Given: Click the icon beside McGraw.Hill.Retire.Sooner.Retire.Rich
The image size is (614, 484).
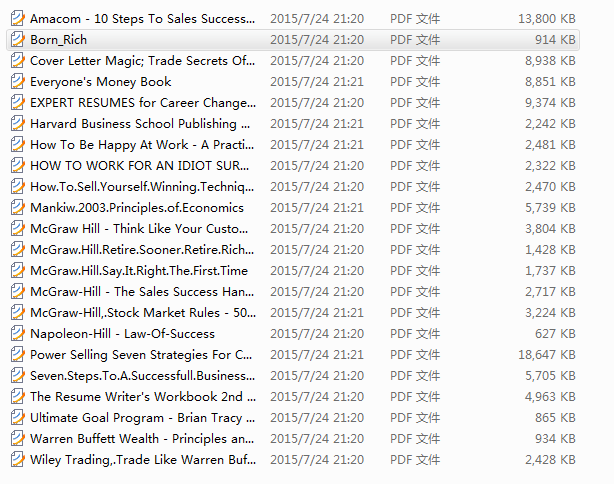Looking at the screenshot, I should pos(17,249).
